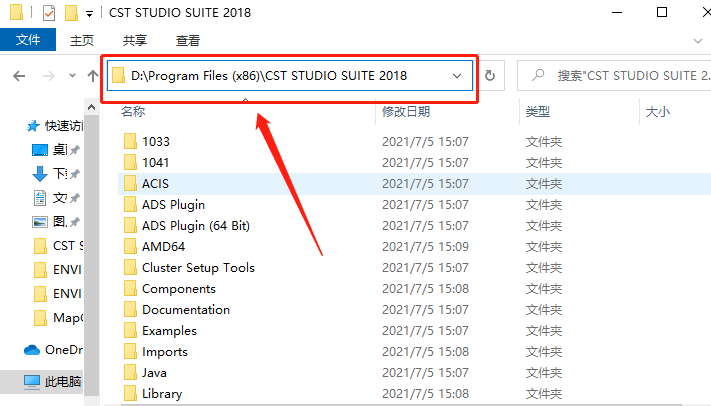The image size is (711, 406).
Task: Select the ACIS folder
Action: [155, 184]
